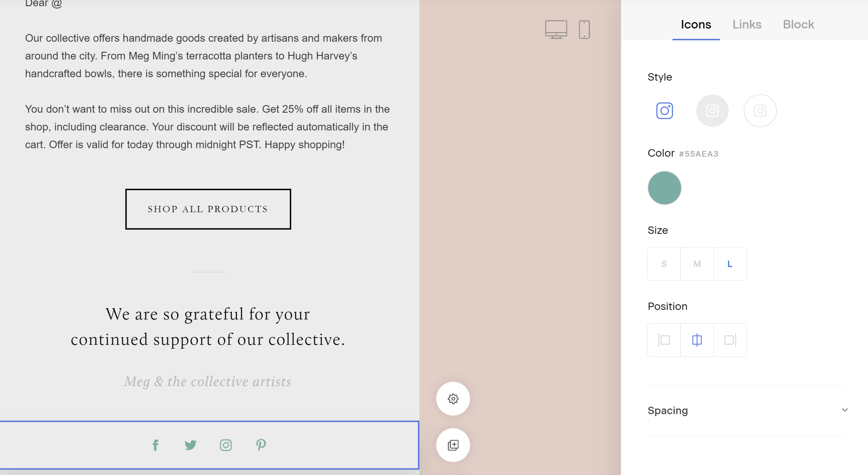Click the add new block icon
Screen dimensions: 868x475
[452, 445]
